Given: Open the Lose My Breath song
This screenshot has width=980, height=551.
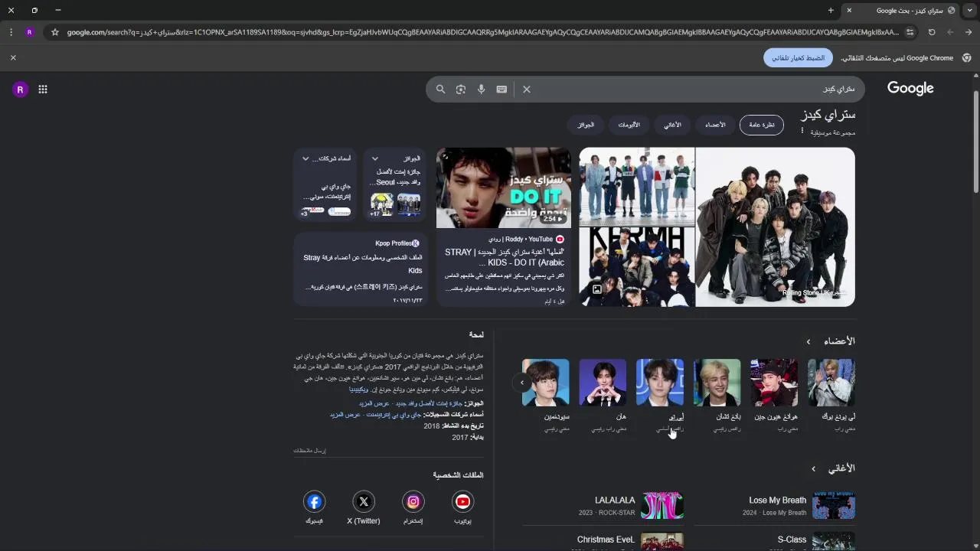Looking at the screenshot, I should pos(775,506).
